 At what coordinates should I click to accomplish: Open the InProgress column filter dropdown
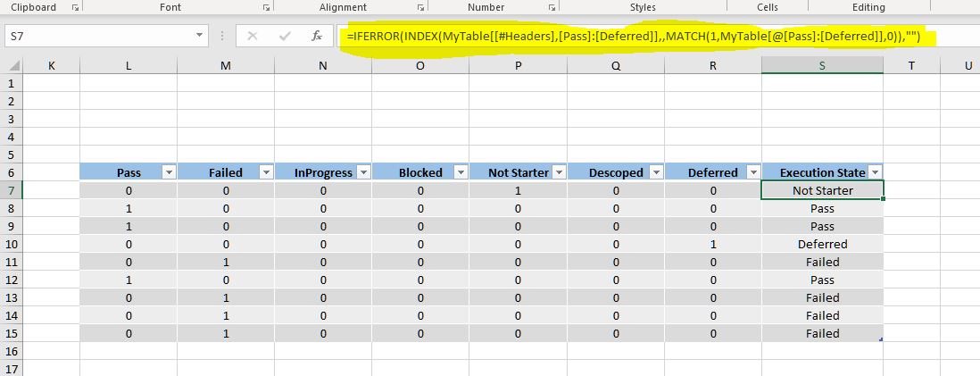tap(364, 172)
